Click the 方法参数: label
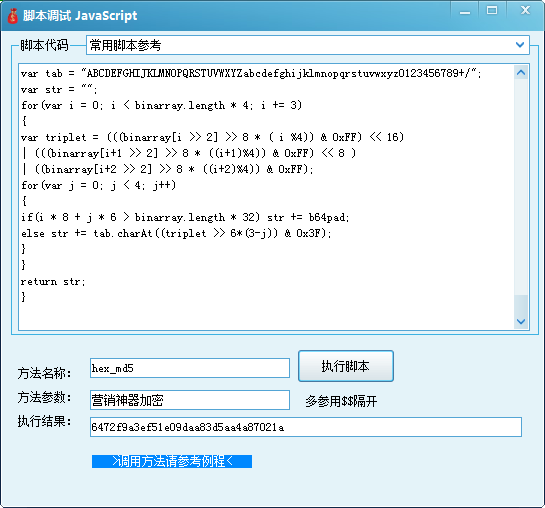Image resolution: width=545 pixels, height=508 pixels. (44, 397)
